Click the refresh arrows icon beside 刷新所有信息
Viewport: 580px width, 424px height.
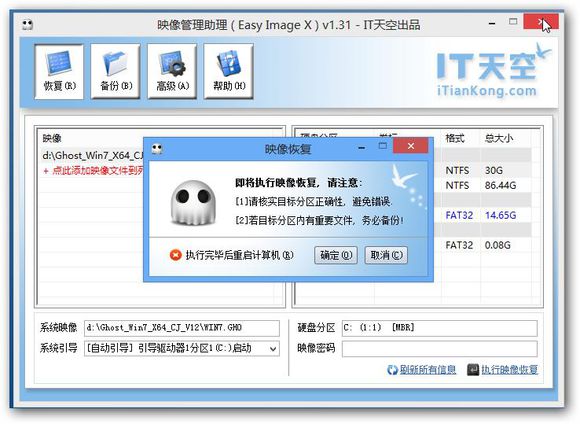pyautogui.click(x=392, y=370)
